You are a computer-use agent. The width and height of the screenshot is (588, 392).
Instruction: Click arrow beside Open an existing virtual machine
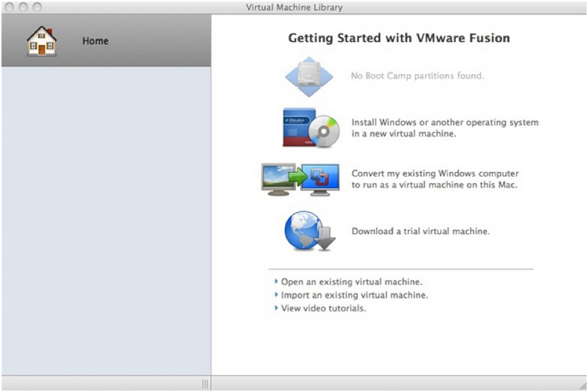276,281
